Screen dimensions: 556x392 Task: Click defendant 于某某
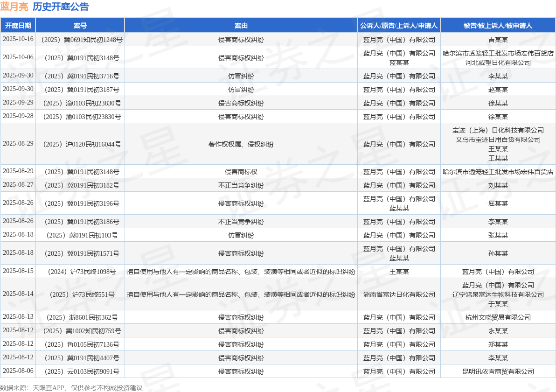(x=498, y=304)
